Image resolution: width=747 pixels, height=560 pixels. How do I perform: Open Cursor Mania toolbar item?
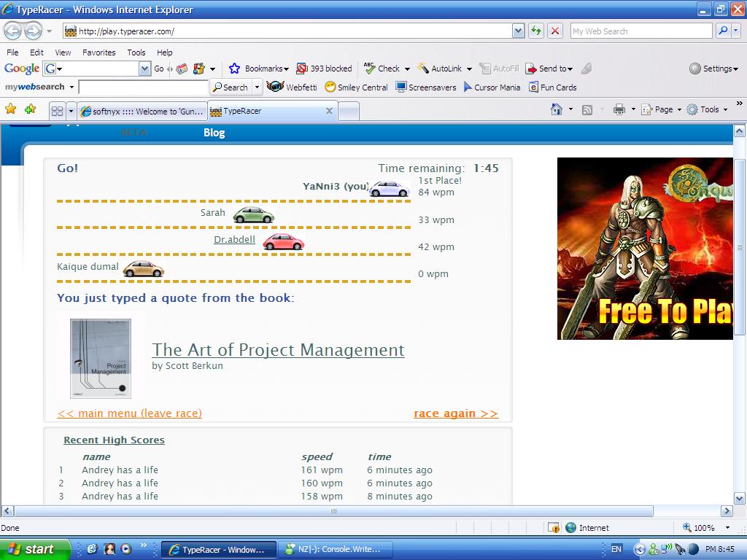492,87
